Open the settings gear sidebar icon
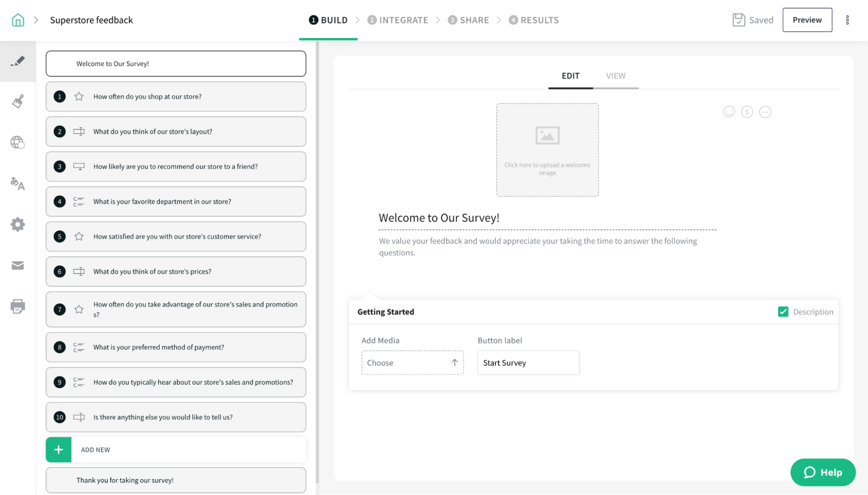Viewport: 868px width, 495px height. tap(18, 225)
